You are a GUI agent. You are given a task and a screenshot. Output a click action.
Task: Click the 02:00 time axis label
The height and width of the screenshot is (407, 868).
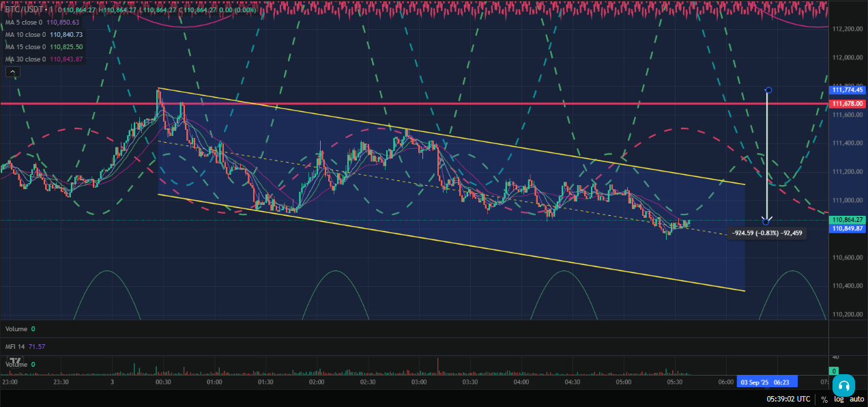[317, 382]
